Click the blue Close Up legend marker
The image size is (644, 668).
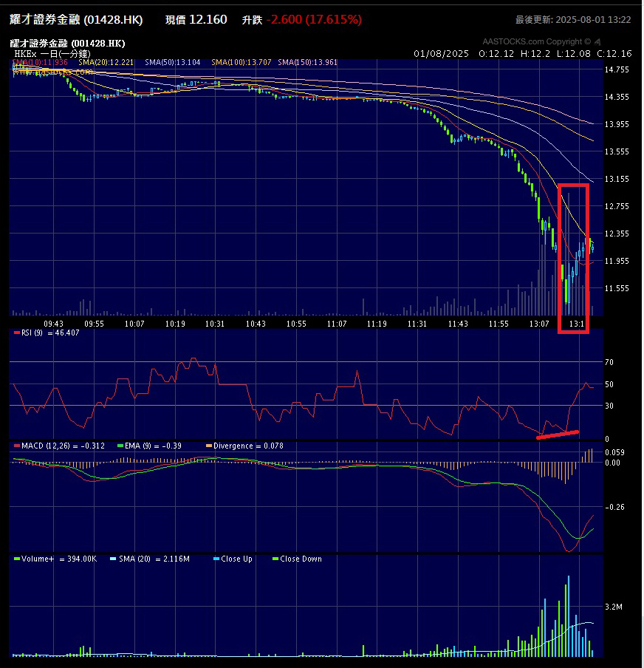216,559
